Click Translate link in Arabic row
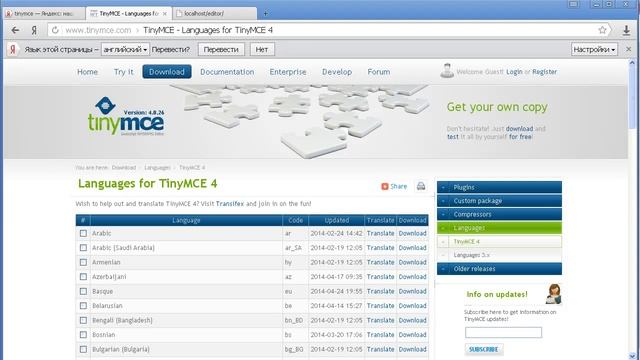 380,233
